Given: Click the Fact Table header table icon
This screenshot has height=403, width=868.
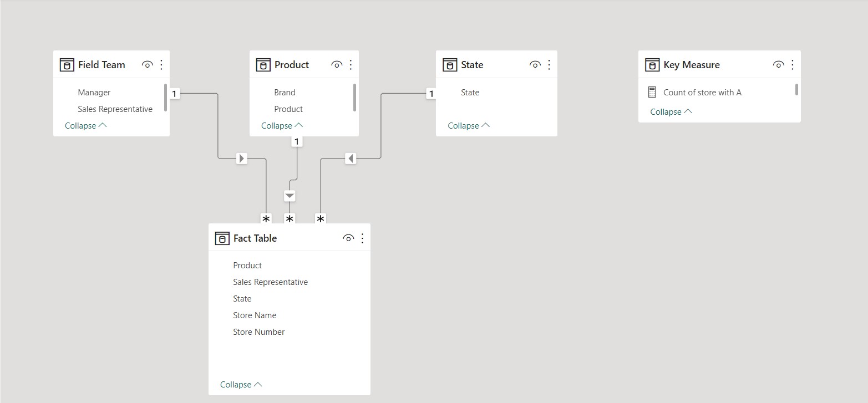Looking at the screenshot, I should pos(222,238).
